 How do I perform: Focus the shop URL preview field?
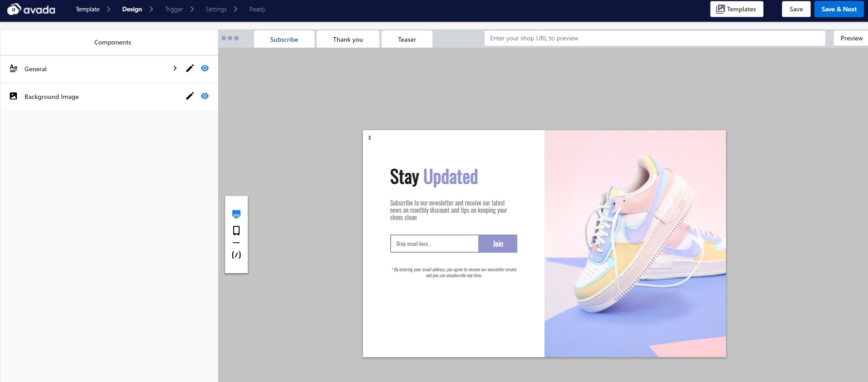coord(654,39)
